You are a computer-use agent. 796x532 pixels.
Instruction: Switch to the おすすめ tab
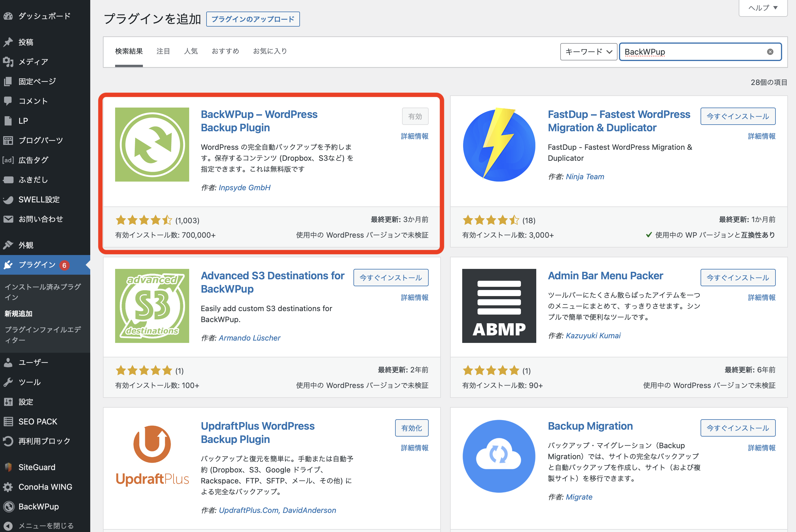pos(225,51)
